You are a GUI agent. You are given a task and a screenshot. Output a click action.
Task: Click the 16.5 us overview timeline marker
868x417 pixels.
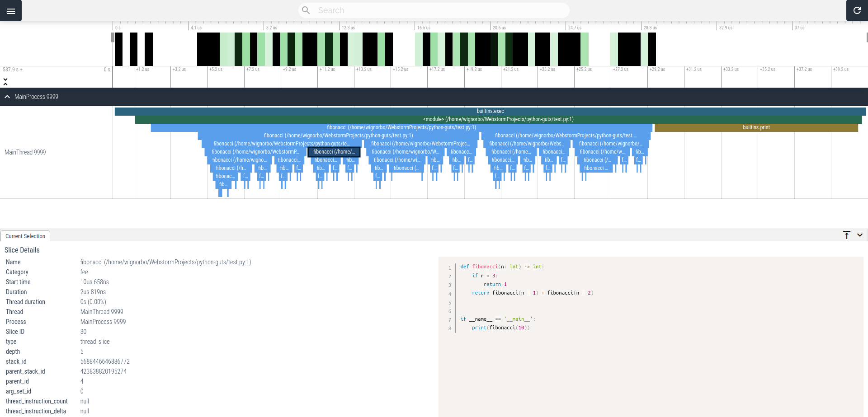(x=424, y=28)
